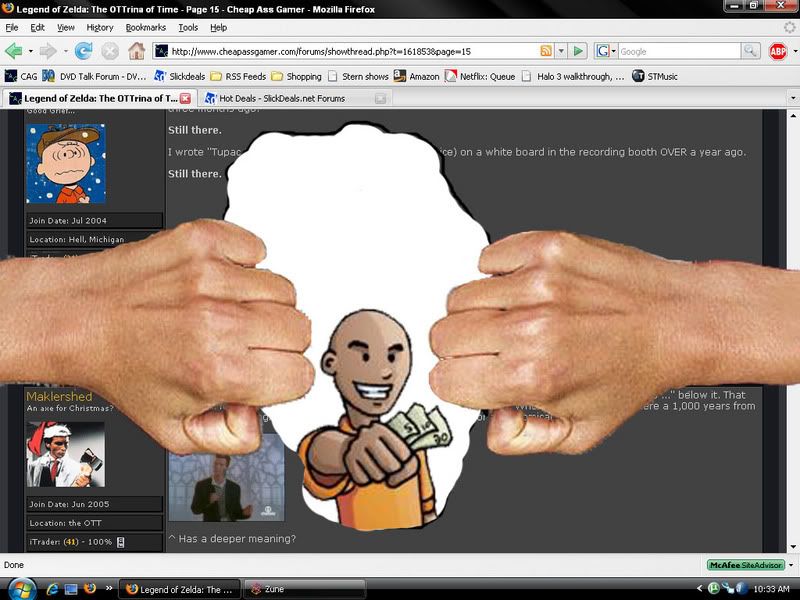Open the list all tabs dropdown

pyautogui.click(x=793, y=98)
